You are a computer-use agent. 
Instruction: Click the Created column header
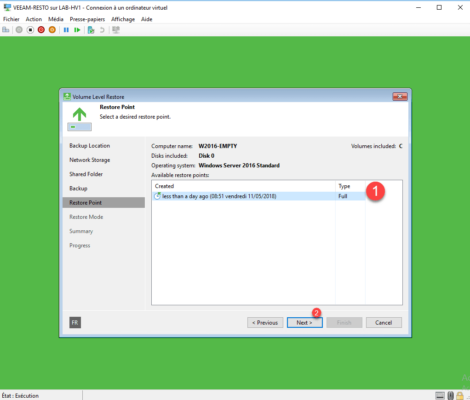pyautogui.click(x=243, y=186)
